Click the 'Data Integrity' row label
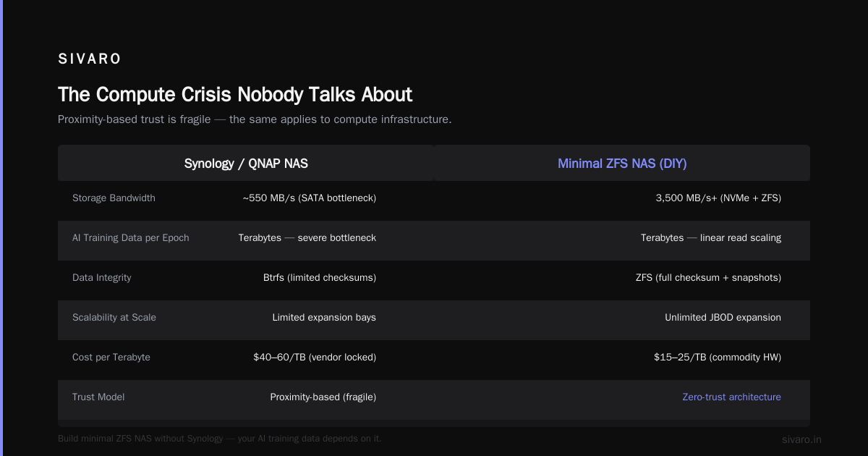Image resolution: width=868 pixels, height=456 pixels. coord(102,277)
